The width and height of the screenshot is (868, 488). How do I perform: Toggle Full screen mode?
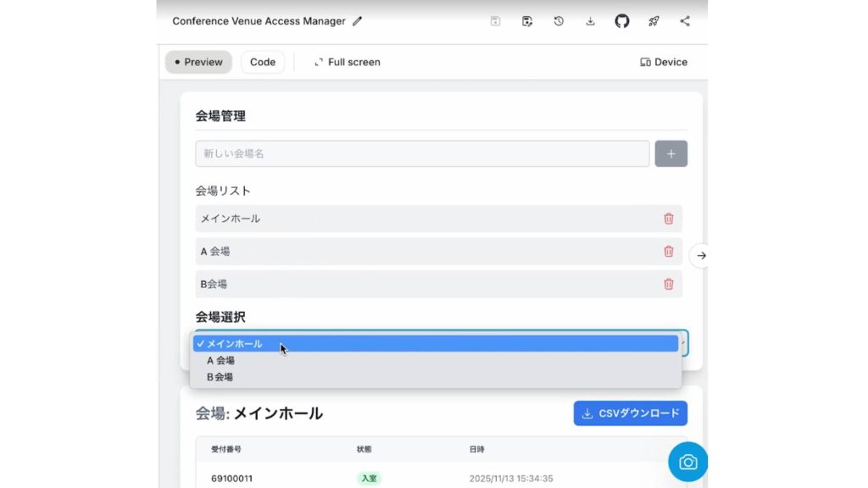(347, 62)
